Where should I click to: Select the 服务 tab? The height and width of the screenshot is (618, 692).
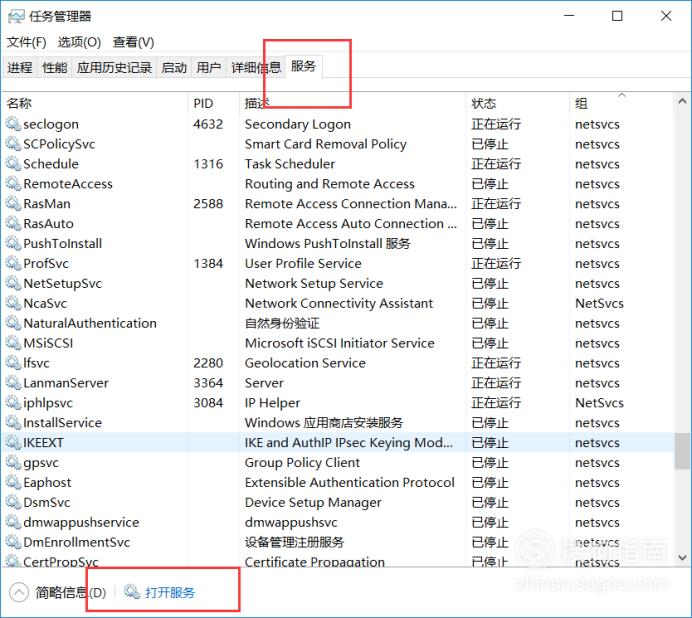tap(304, 67)
